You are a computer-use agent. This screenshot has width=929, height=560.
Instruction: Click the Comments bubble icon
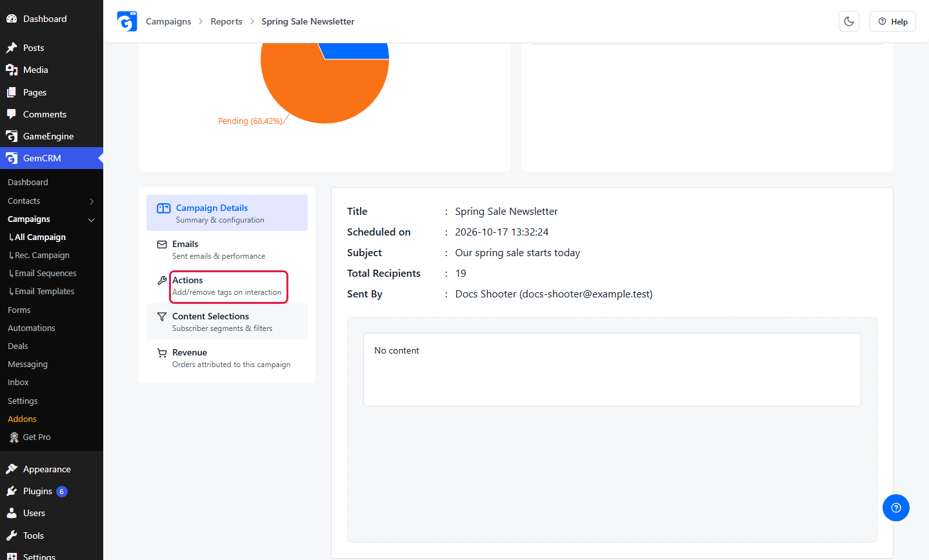[x=12, y=114]
